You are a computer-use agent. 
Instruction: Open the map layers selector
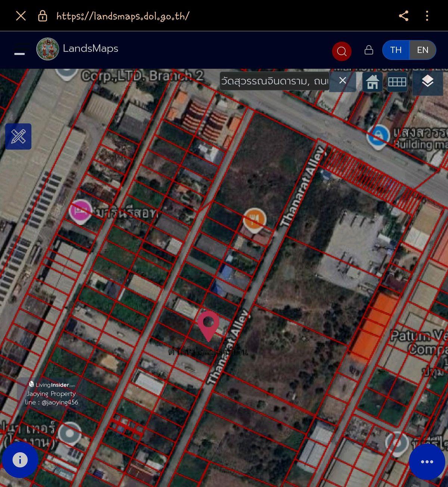tap(427, 81)
